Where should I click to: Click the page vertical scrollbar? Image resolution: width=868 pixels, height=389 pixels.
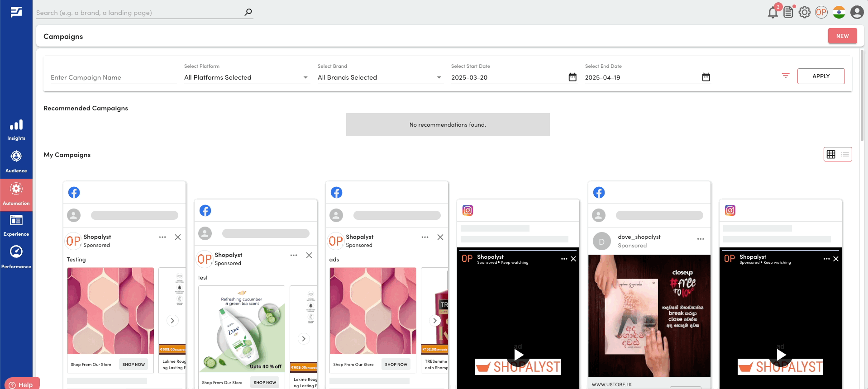pyautogui.click(x=863, y=95)
